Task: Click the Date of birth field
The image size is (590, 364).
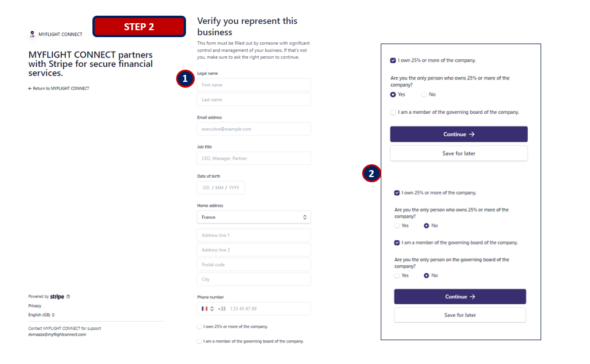Action: (221, 188)
